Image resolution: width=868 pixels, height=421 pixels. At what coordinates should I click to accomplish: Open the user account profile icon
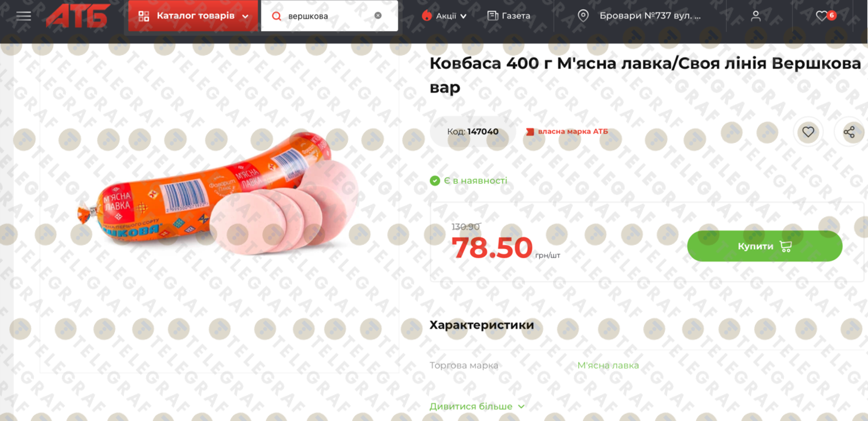pos(756,16)
